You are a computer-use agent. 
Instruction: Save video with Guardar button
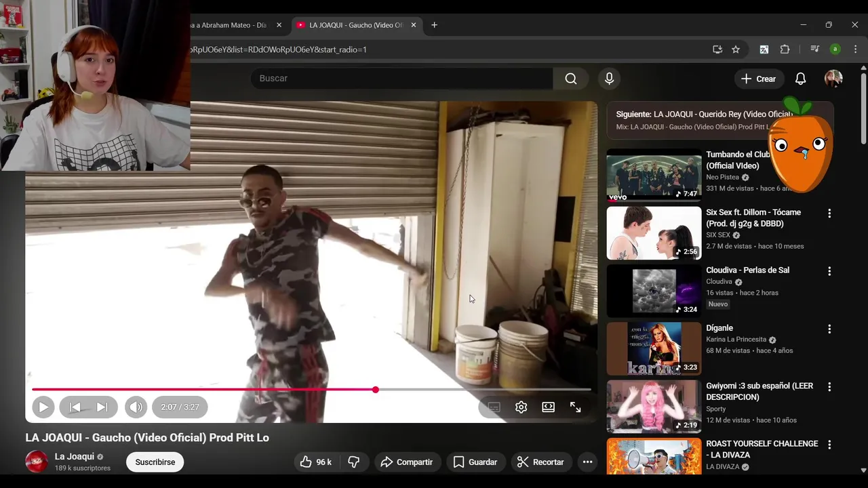click(x=475, y=462)
